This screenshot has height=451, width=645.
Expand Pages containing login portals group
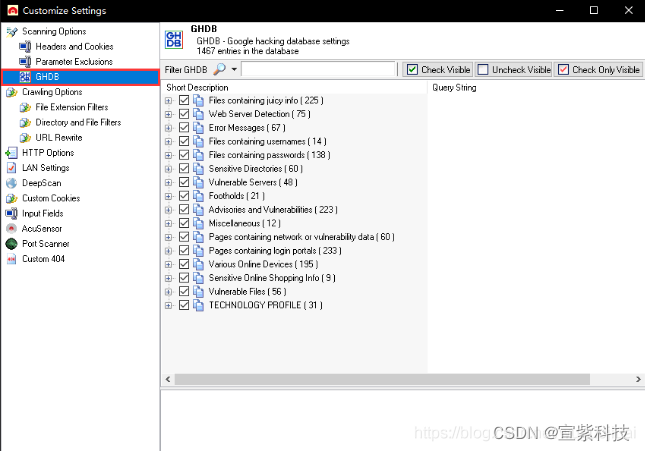tap(168, 251)
